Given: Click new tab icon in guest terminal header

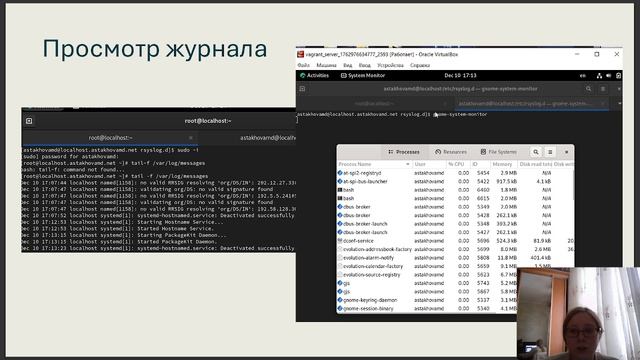Looking at the screenshot, I should tap(302, 89).
